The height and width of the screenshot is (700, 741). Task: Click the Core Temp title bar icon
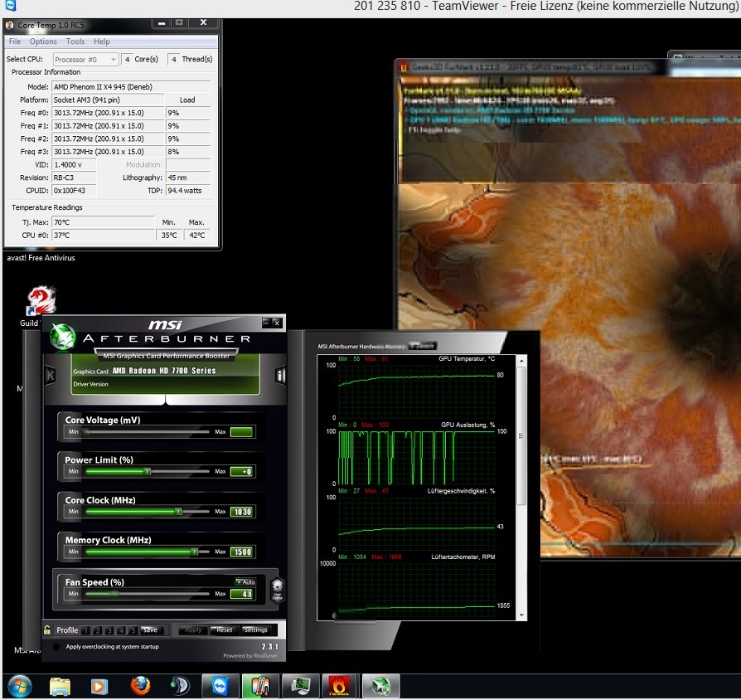pyautogui.click(x=10, y=25)
